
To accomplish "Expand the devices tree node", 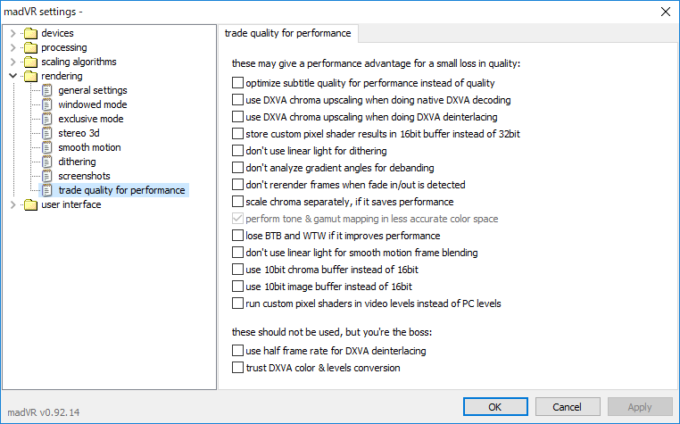I will coord(13,33).
